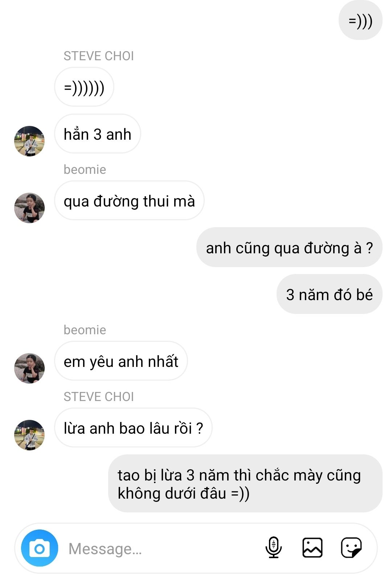Select the '3 năm đó bé' message

tap(330, 294)
